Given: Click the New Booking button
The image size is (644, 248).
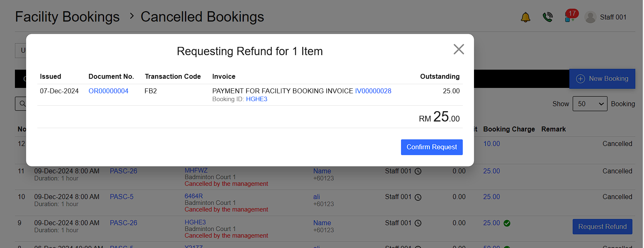Looking at the screenshot, I should click(602, 78).
